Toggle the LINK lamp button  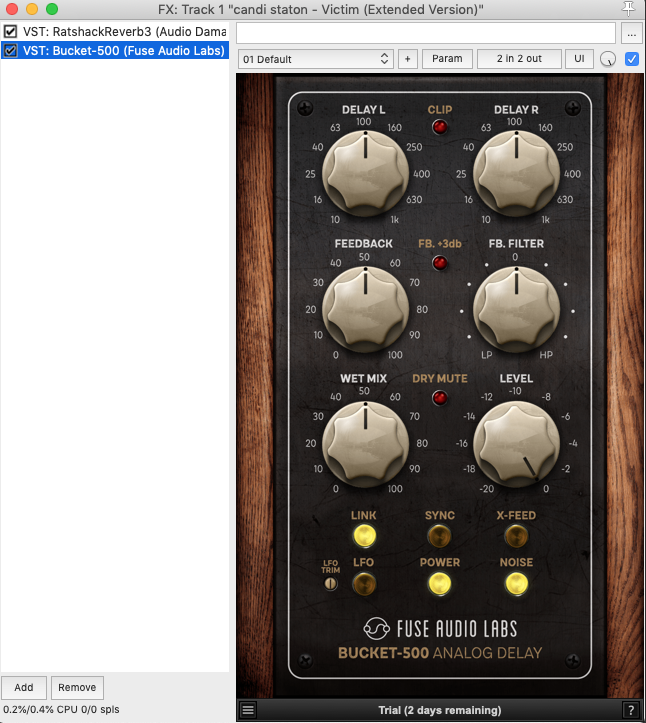364,536
